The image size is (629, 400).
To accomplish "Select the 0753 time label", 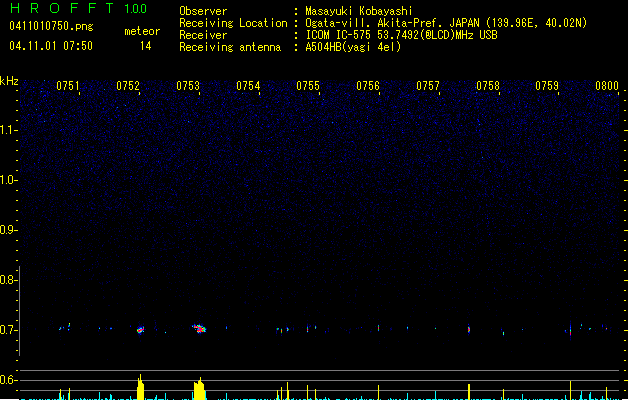I will pos(188,86).
